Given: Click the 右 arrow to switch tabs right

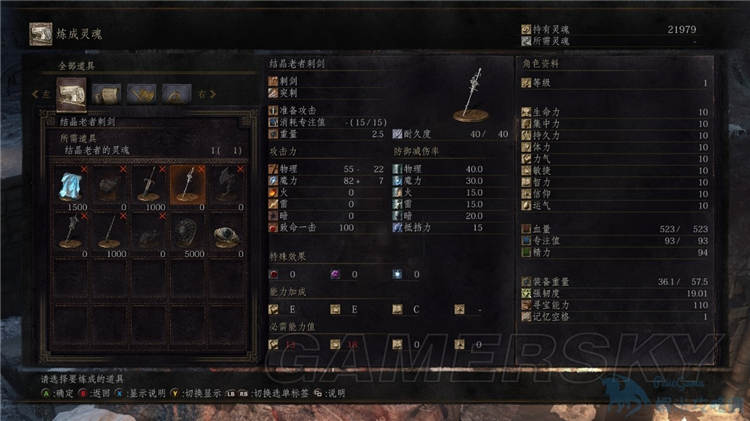Looking at the screenshot, I should pyautogui.click(x=207, y=94).
